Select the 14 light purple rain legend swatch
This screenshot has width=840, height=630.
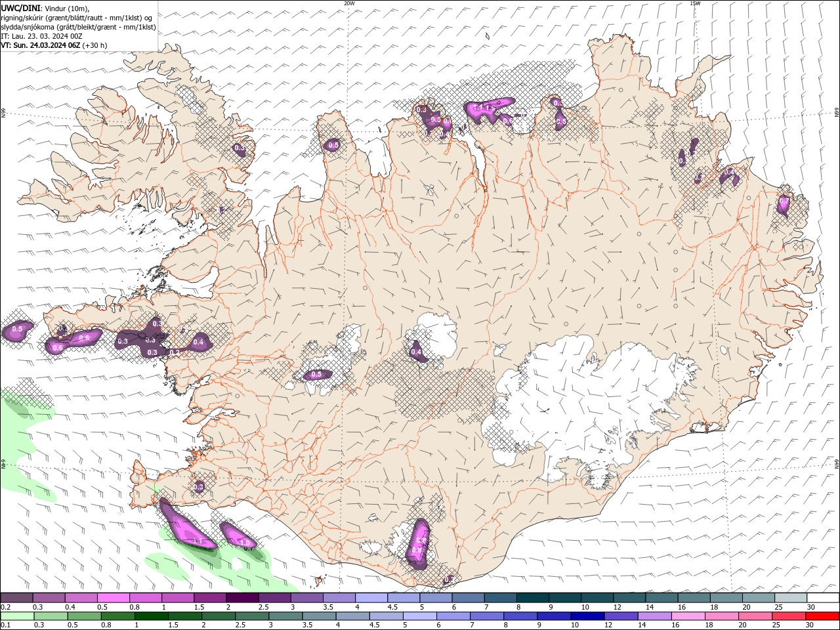point(655,616)
